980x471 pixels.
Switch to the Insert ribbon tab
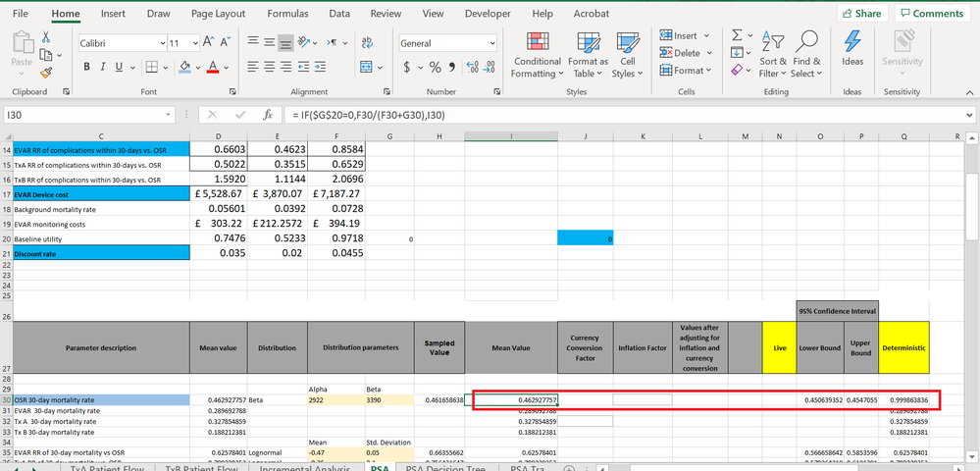[113, 13]
